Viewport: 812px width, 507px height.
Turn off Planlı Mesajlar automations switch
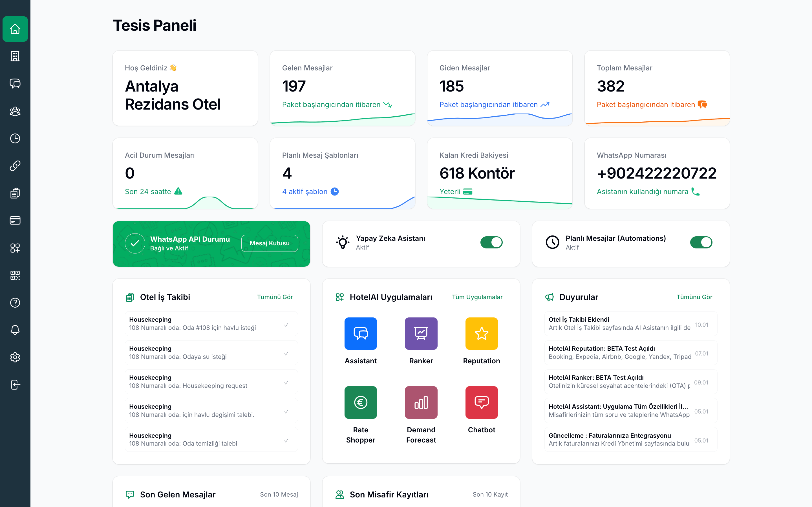701,242
